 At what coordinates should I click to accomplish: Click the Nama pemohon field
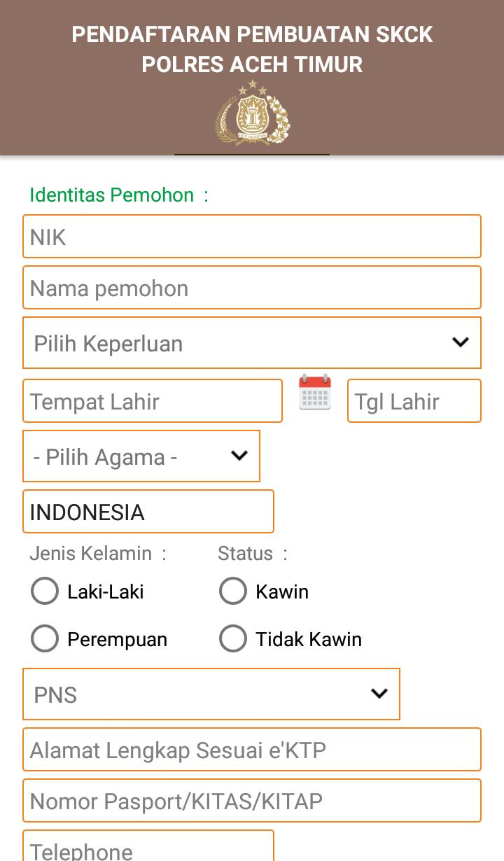click(x=252, y=288)
